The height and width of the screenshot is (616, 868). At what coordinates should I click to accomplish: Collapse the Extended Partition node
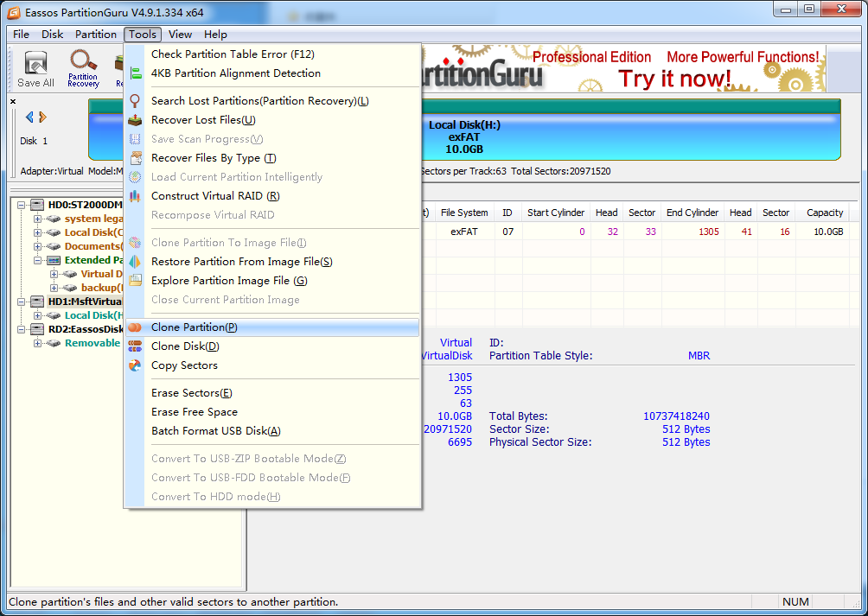click(38, 260)
